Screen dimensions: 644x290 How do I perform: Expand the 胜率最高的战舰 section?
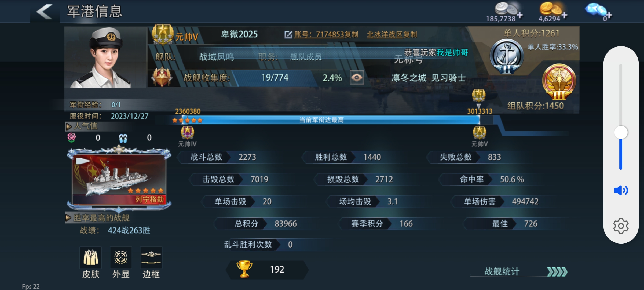click(x=68, y=218)
